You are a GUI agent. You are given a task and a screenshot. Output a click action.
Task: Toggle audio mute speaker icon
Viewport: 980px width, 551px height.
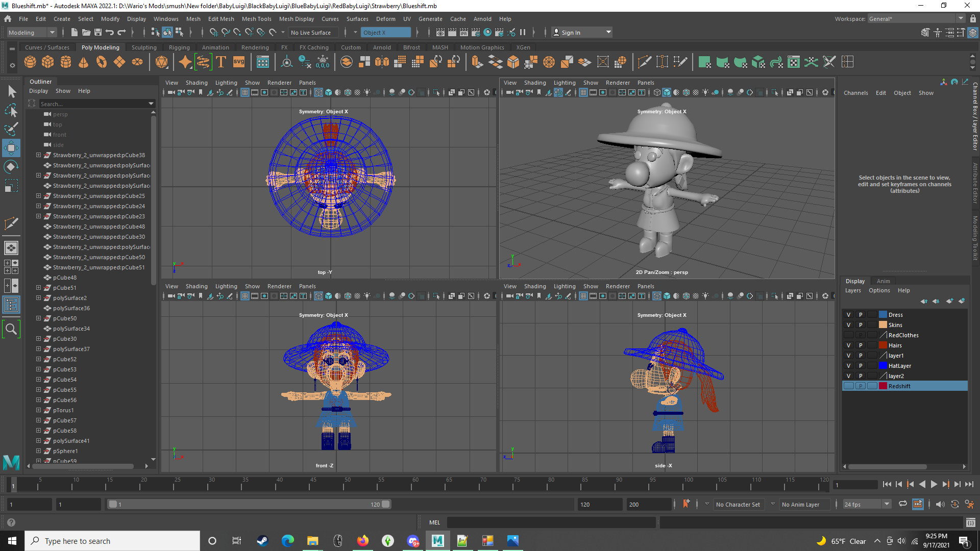pyautogui.click(x=940, y=504)
